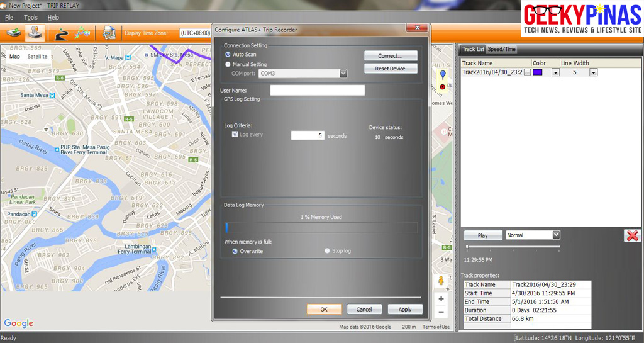Click the Connect... button
Screen dimensions: 644x343
[391, 56]
